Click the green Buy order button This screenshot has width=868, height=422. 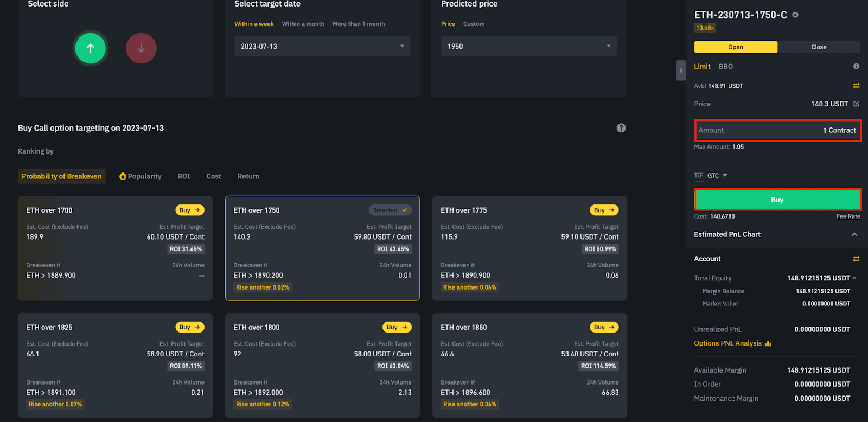[777, 200]
